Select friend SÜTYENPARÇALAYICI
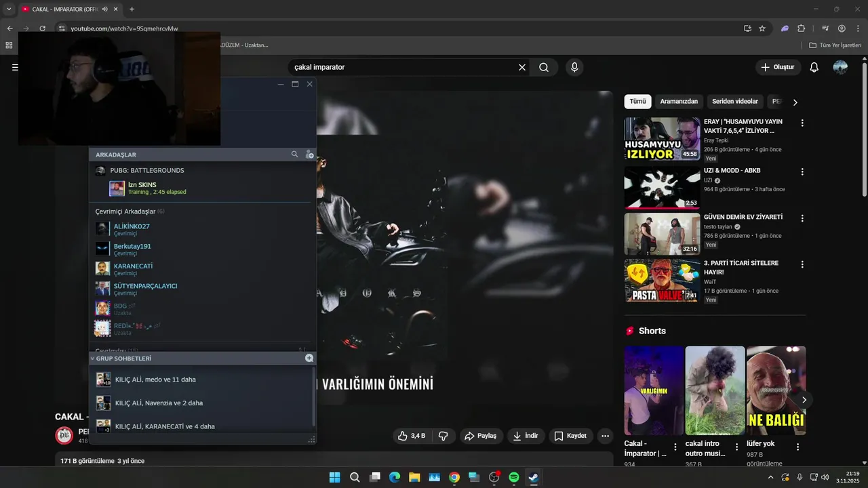The height and width of the screenshot is (488, 868). coord(202,289)
